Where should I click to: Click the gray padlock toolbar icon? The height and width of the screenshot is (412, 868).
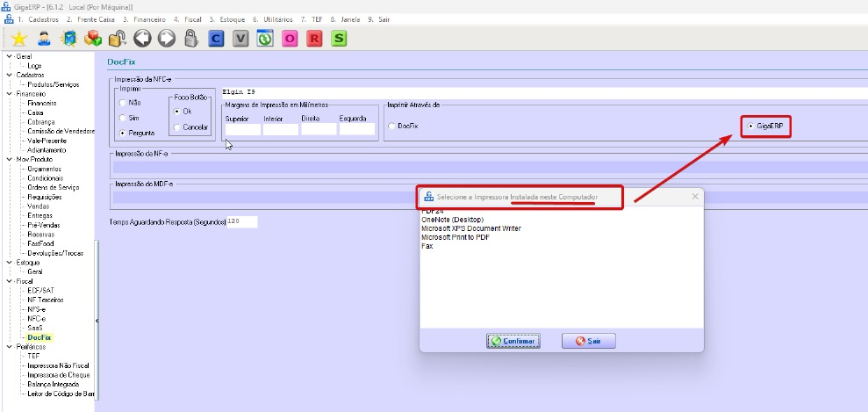[x=190, y=38]
